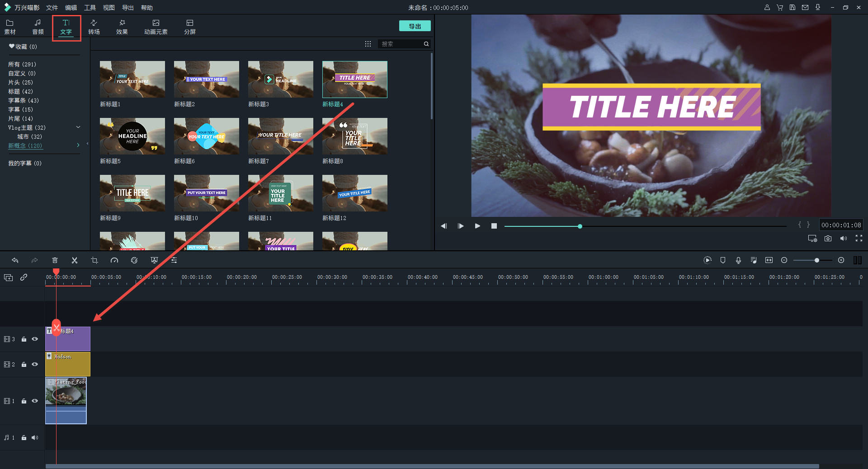Click the undo arrow icon
The image size is (868, 469).
pos(15,260)
